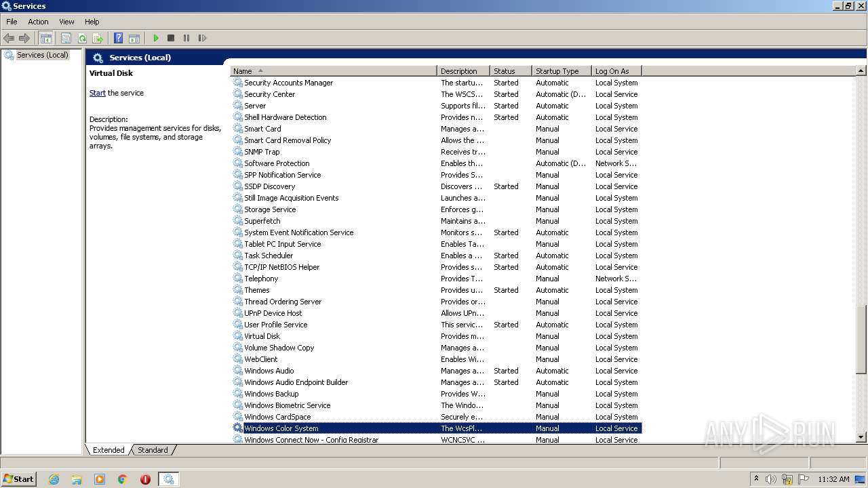Click the Forward arrow toolbar icon

[24, 38]
